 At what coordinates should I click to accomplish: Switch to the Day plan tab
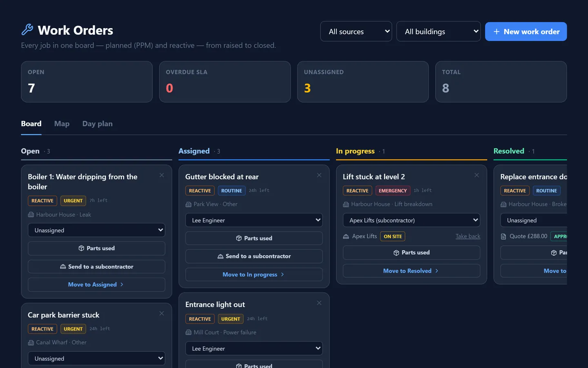coord(98,124)
